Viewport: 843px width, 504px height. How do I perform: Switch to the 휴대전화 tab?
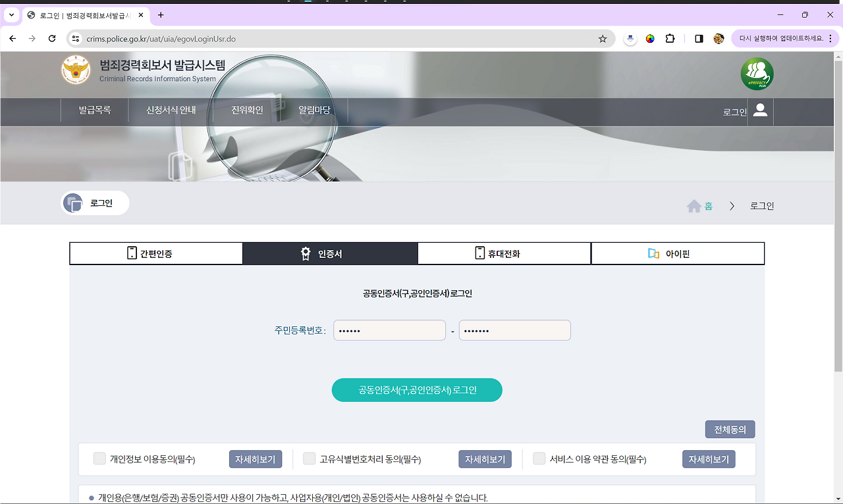(x=504, y=253)
